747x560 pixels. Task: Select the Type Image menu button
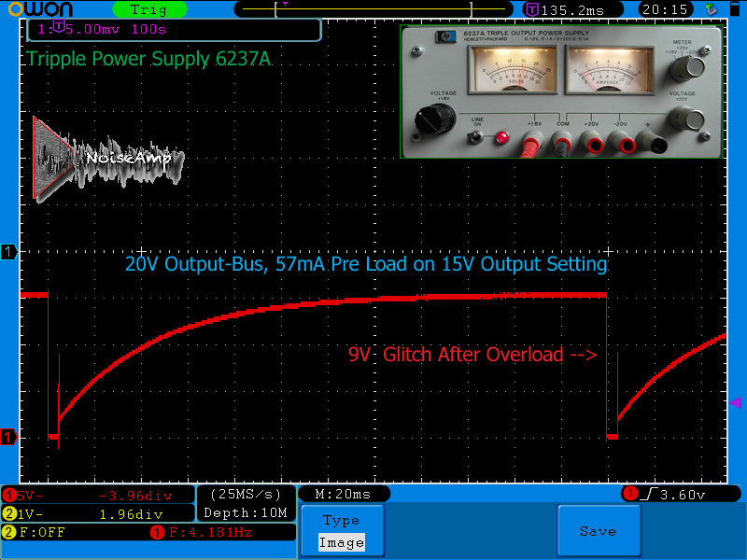342,530
